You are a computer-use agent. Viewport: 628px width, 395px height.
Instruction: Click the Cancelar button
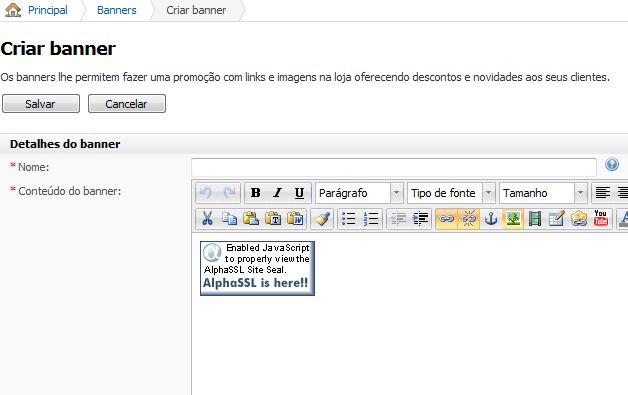[127, 104]
